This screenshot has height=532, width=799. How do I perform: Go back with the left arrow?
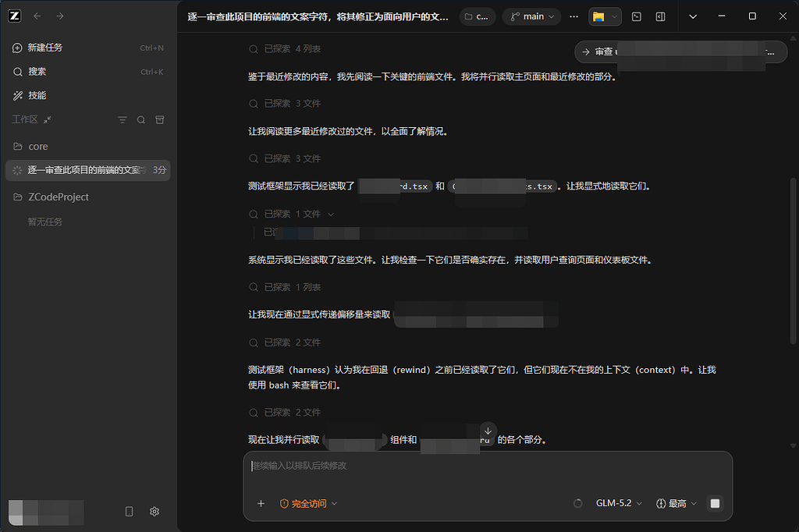point(37,16)
